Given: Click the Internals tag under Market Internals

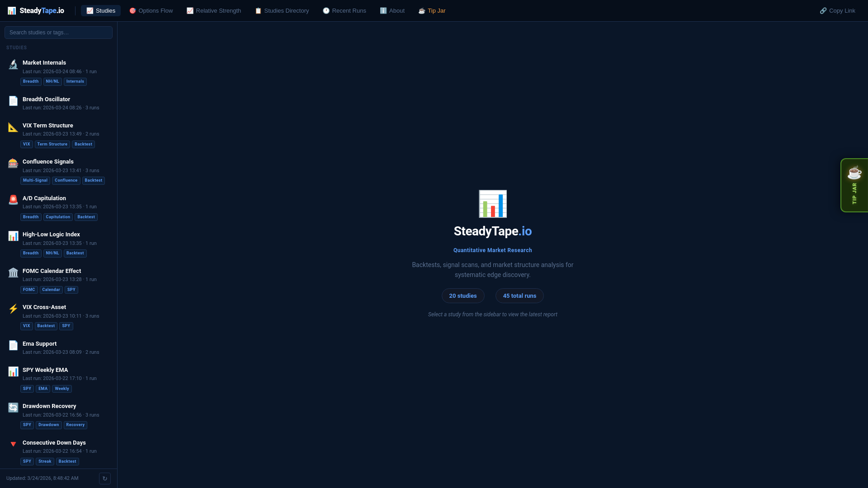Looking at the screenshot, I should (75, 82).
